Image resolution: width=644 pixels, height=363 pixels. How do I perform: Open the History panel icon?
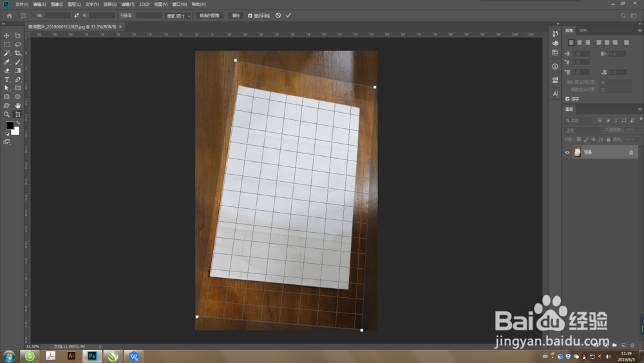coord(555,34)
